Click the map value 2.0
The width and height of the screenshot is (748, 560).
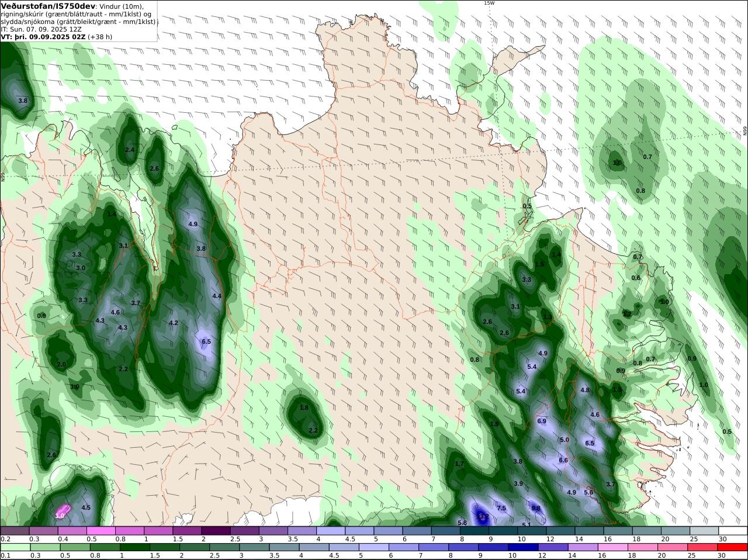pyautogui.click(x=61, y=365)
